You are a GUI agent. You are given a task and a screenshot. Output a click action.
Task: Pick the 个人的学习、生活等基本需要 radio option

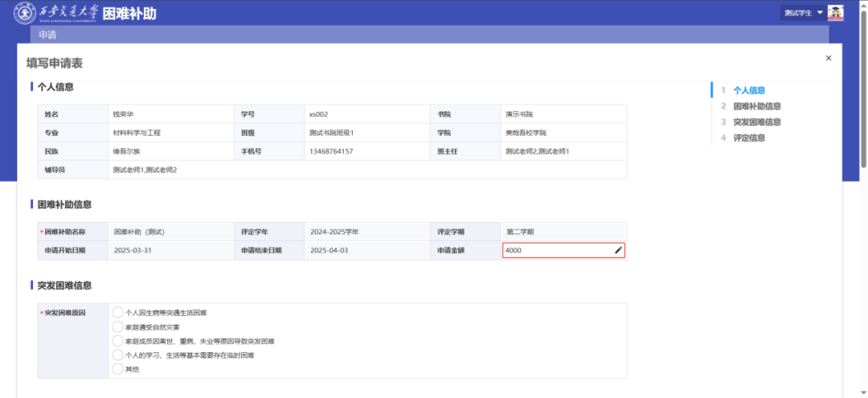(x=118, y=355)
